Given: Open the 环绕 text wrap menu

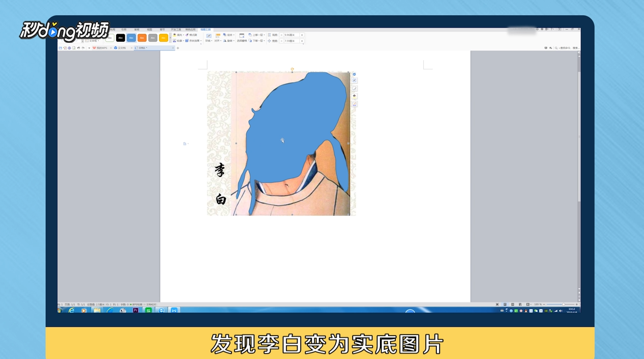Looking at the screenshot, I should tap(209, 38).
